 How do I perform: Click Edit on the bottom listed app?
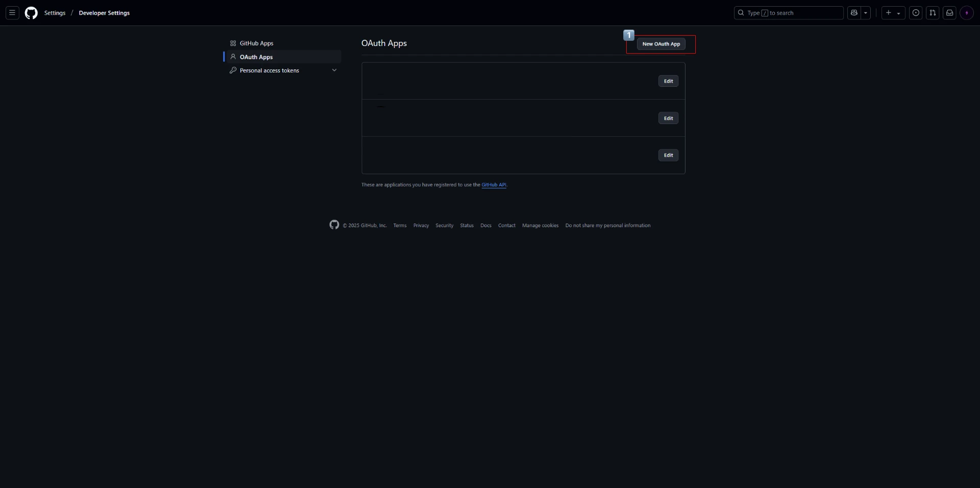pos(668,155)
